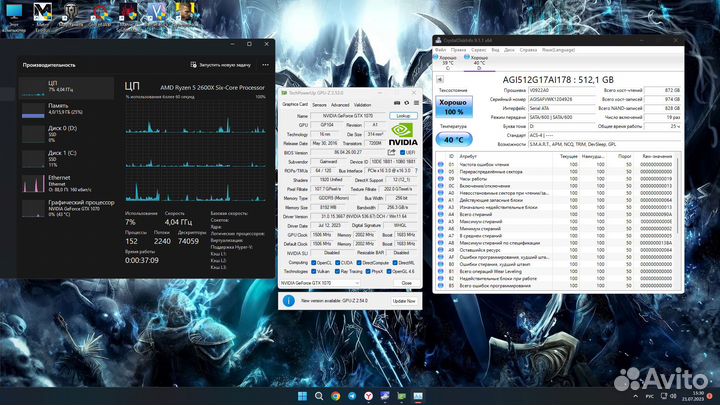Click 'Запустить новую задачу' in Task Manager
Viewport: 720px width, 405px height.
click(221, 65)
